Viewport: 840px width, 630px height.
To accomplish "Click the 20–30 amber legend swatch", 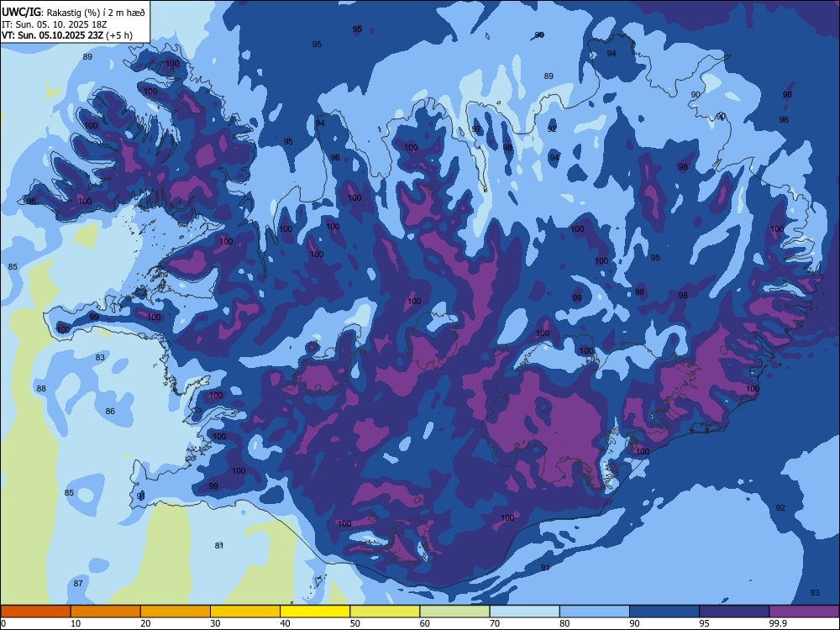I will [176, 612].
